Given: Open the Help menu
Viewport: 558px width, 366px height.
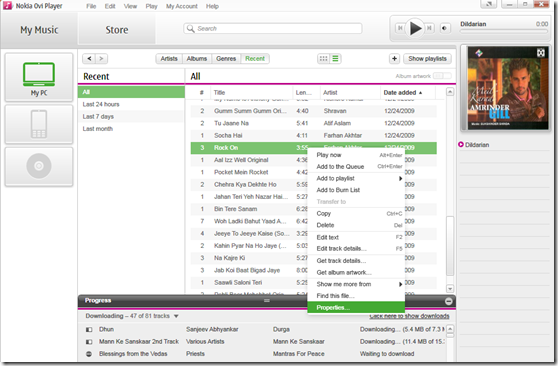Looking at the screenshot, I should pos(212,6).
